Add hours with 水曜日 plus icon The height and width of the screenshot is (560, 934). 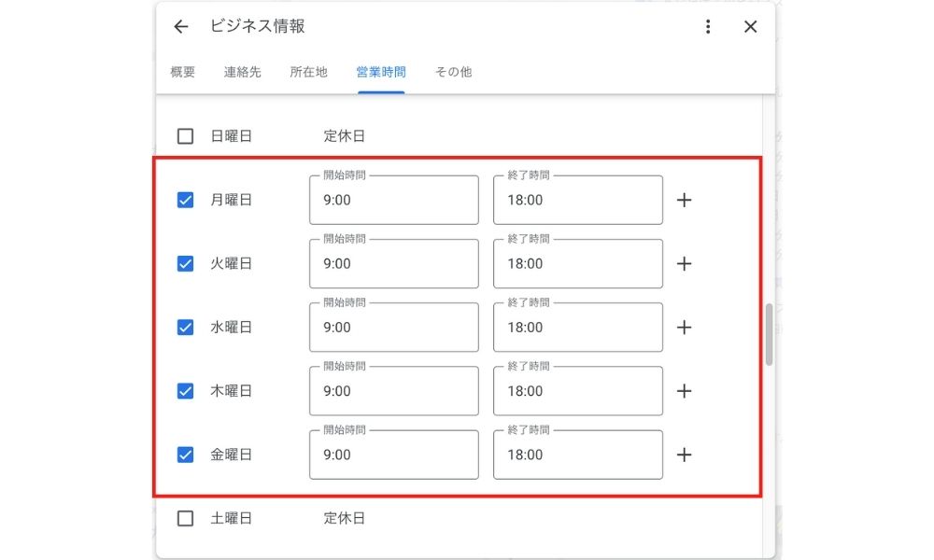tap(684, 328)
